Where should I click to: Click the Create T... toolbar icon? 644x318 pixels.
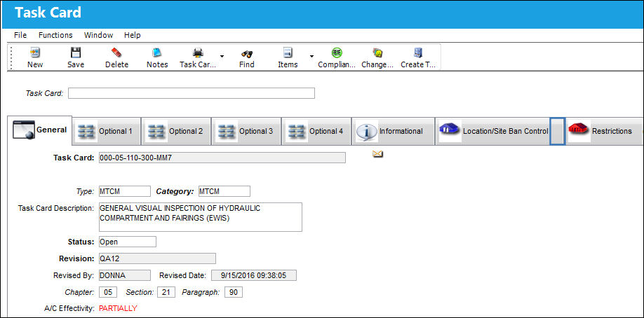(418, 53)
